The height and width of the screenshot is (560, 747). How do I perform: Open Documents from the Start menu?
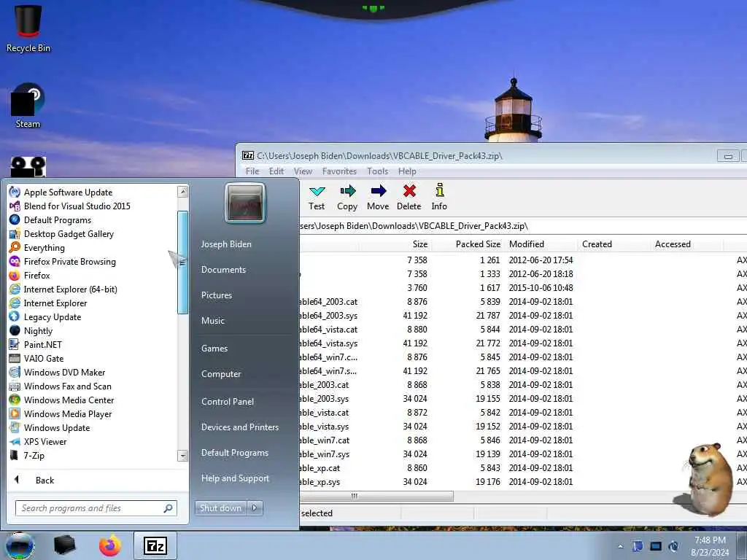pos(223,270)
